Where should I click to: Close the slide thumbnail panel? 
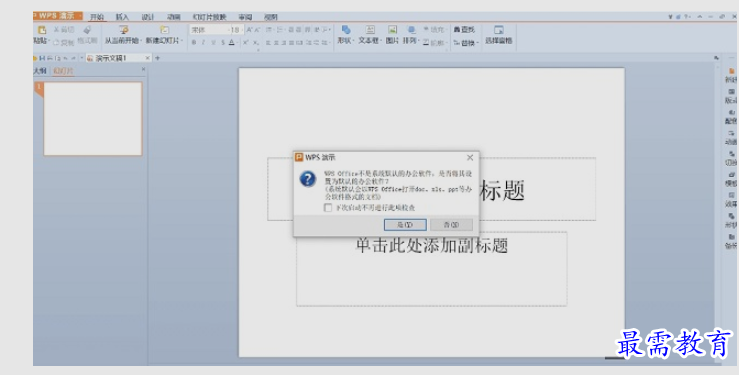click(x=144, y=69)
